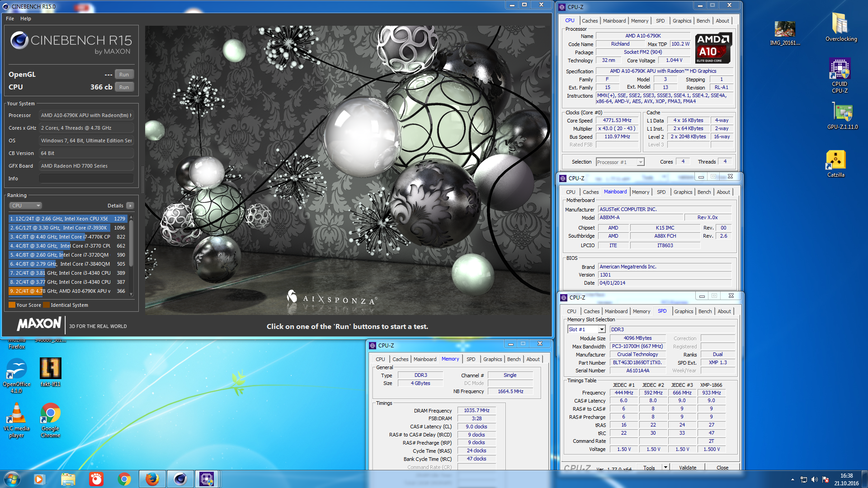Switch to Caches tab in CPU-Z CPU window
Screen dimensions: 868x488
point(590,21)
